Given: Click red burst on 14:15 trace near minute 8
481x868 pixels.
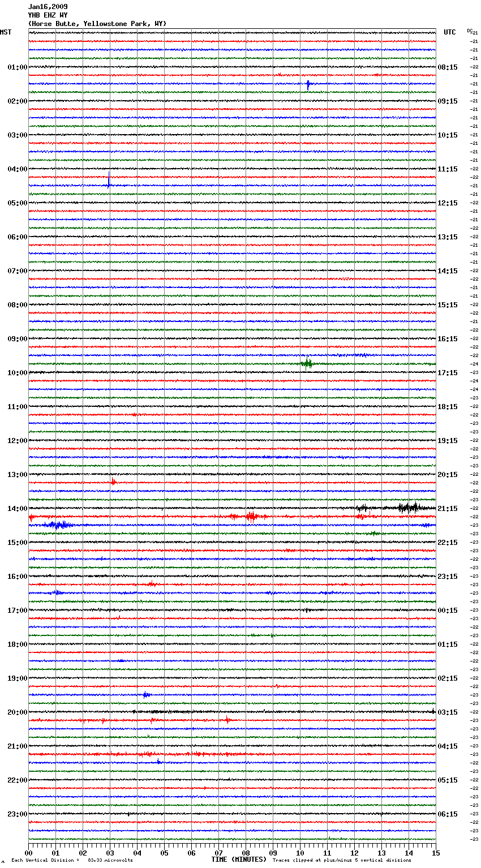Looking at the screenshot, I should click(x=251, y=516).
